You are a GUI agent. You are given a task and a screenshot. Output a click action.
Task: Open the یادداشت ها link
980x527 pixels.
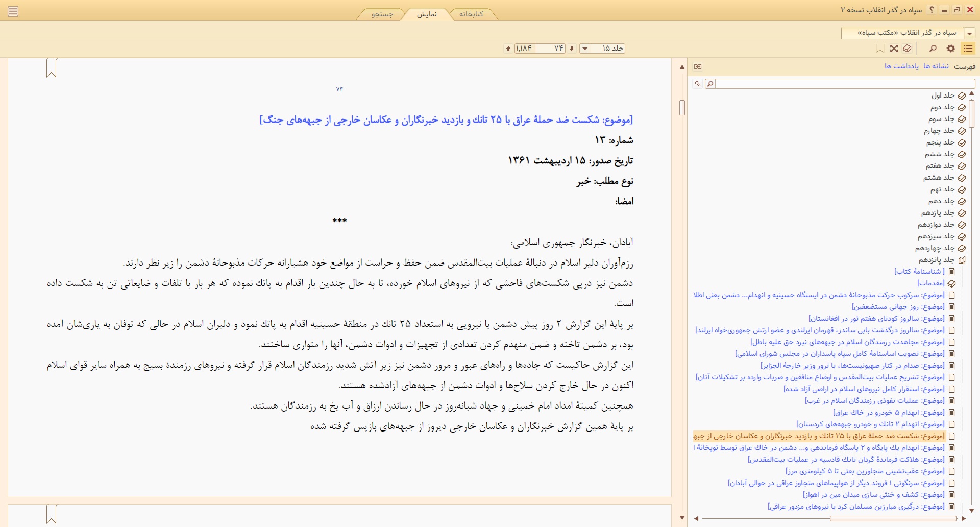pos(901,66)
